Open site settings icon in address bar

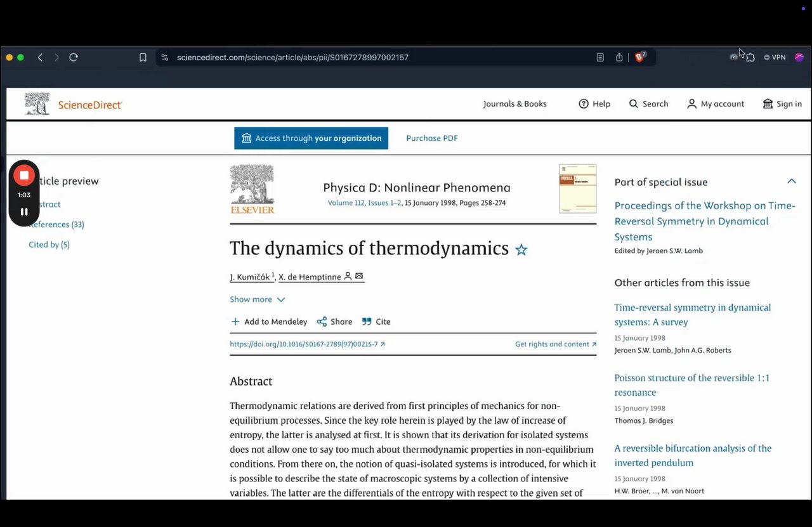pyautogui.click(x=165, y=57)
